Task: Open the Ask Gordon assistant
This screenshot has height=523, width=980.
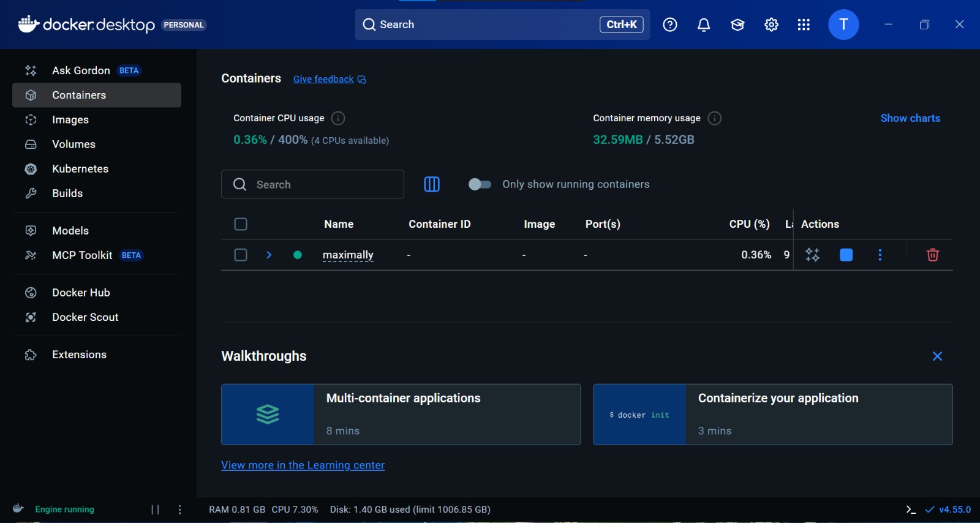Action: point(97,70)
